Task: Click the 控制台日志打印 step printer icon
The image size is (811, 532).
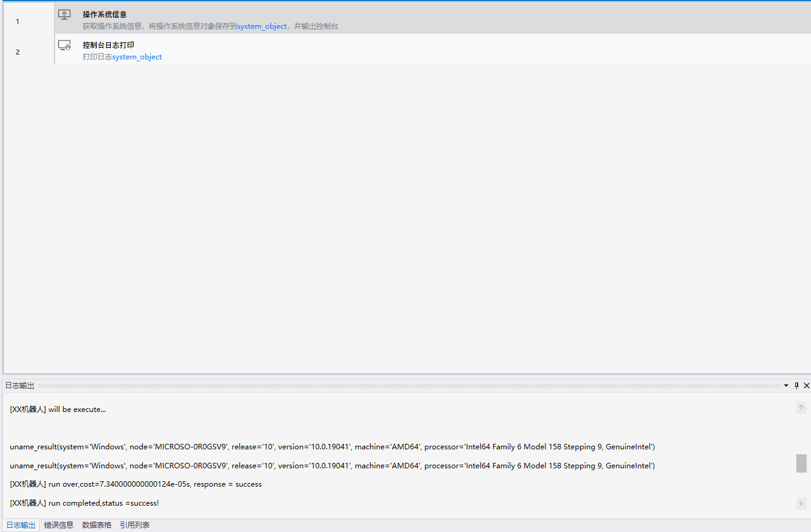Action: tap(64, 45)
